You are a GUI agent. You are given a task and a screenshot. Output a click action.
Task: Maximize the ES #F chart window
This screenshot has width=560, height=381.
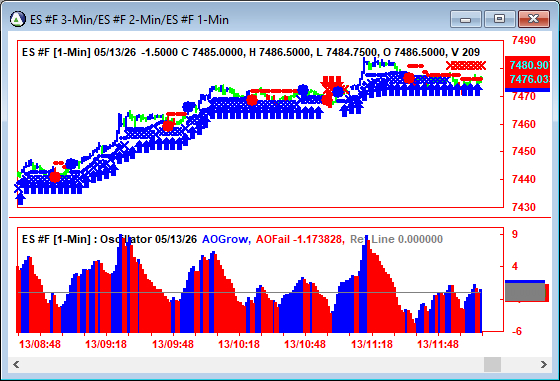point(499,19)
